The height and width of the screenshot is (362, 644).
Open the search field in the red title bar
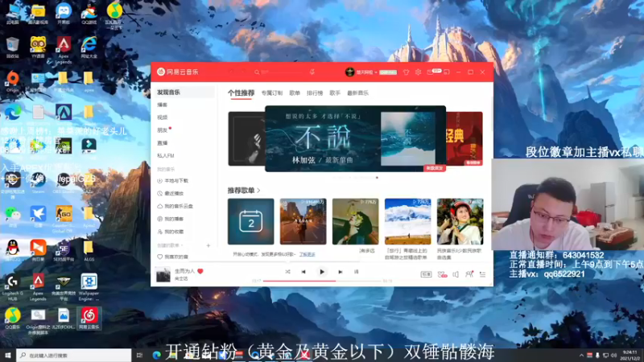283,72
